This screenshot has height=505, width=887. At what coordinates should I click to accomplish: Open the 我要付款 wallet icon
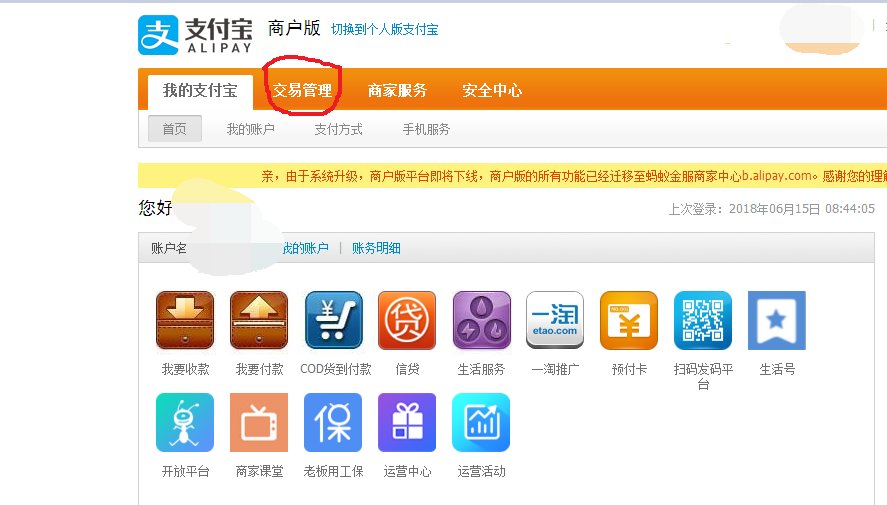259,320
